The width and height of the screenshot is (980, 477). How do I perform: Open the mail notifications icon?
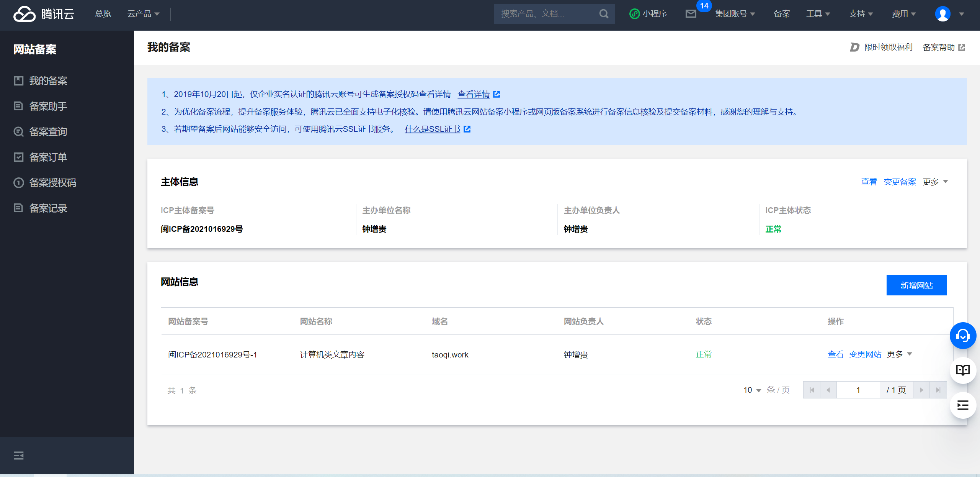pyautogui.click(x=691, y=14)
